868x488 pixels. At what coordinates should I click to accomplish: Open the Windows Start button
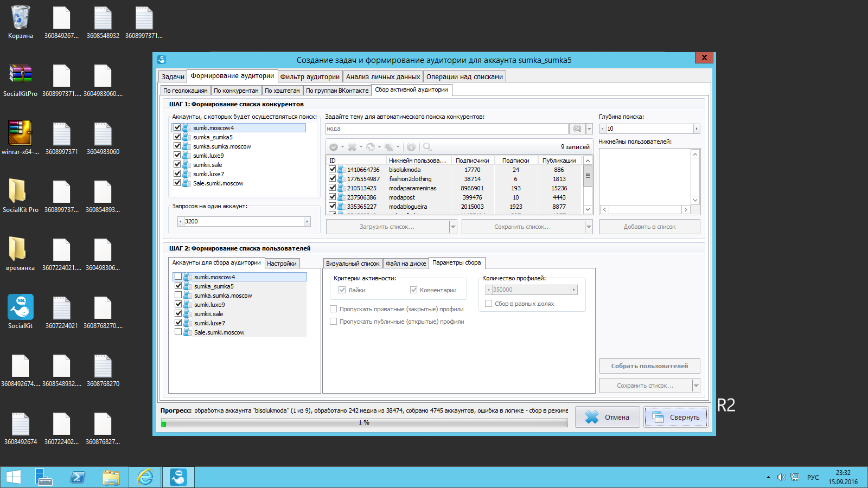[13, 477]
